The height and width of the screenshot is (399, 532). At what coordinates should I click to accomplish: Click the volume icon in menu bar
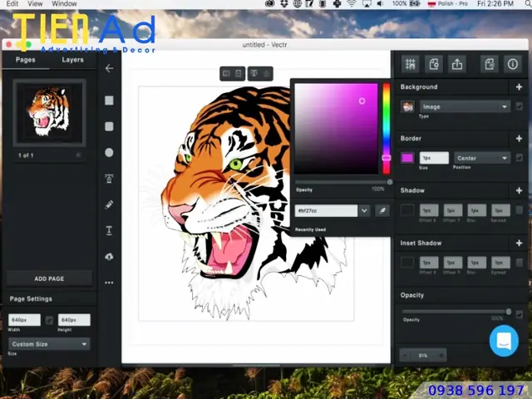(x=381, y=3)
